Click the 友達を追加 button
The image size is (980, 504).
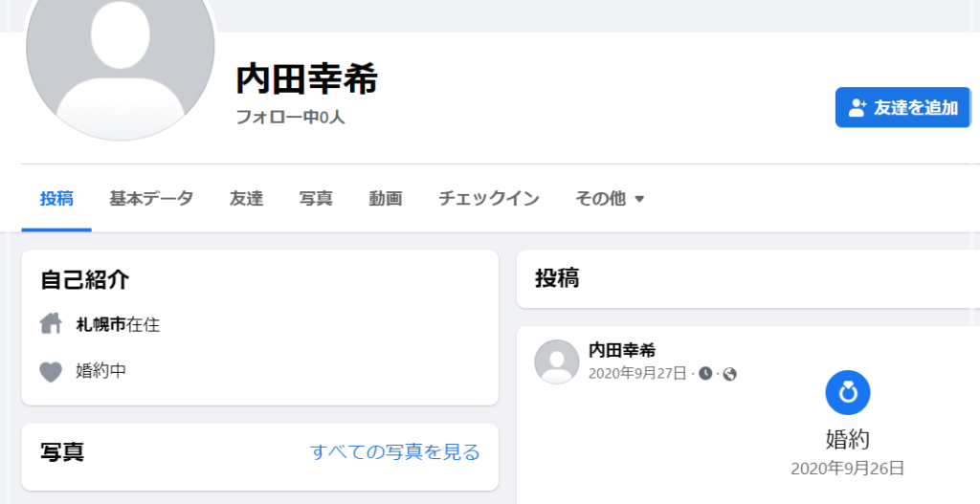click(902, 107)
